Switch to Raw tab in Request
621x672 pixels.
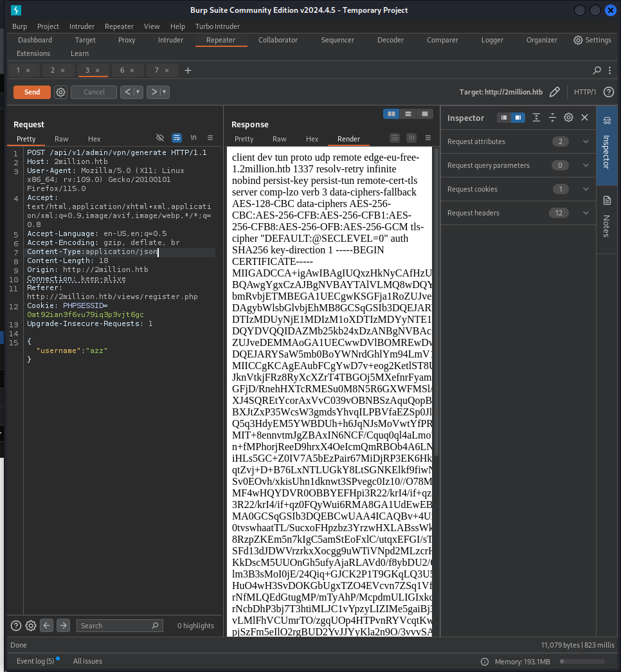pyautogui.click(x=61, y=139)
